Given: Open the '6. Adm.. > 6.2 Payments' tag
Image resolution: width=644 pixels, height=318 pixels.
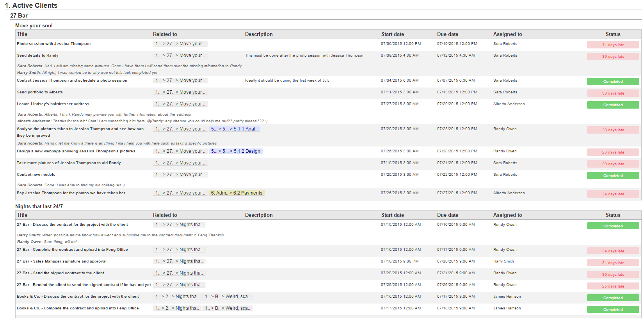Looking at the screenshot, I should coord(237,193).
